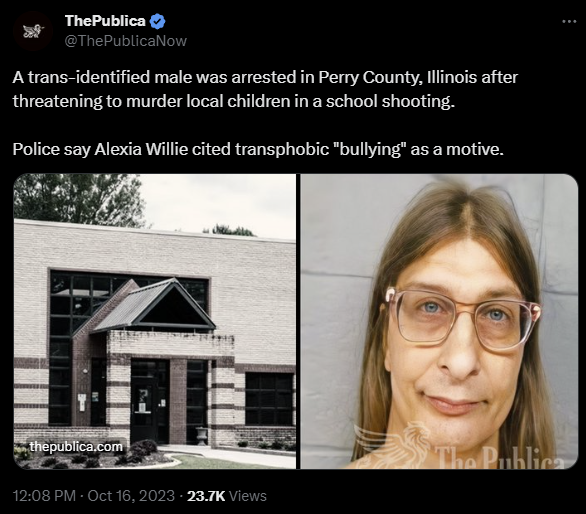Click the sentence starting with "Police say"

[x=258, y=149]
